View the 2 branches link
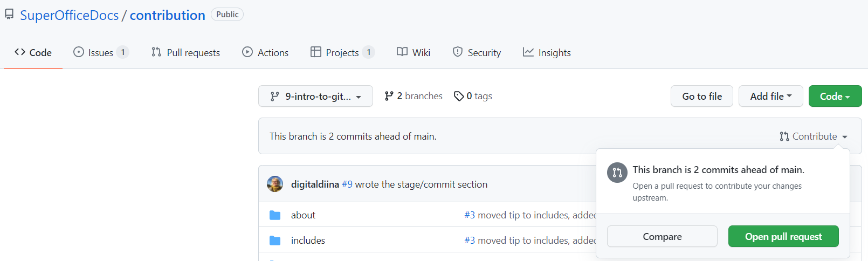This screenshot has height=261, width=868. click(x=414, y=96)
